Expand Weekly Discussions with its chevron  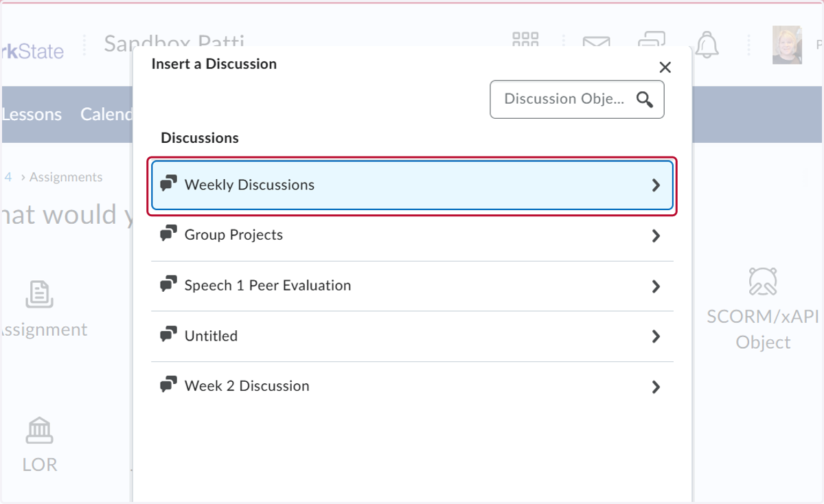(x=656, y=185)
